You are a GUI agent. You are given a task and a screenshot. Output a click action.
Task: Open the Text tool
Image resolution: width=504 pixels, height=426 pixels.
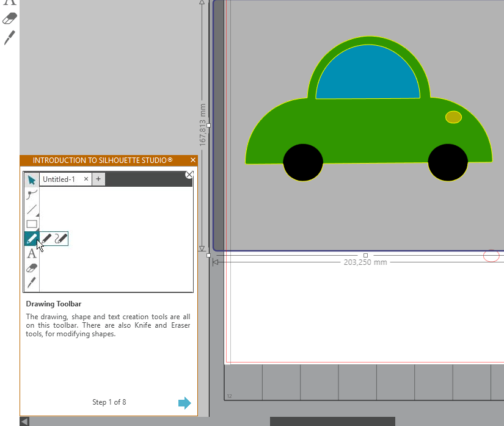32,253
